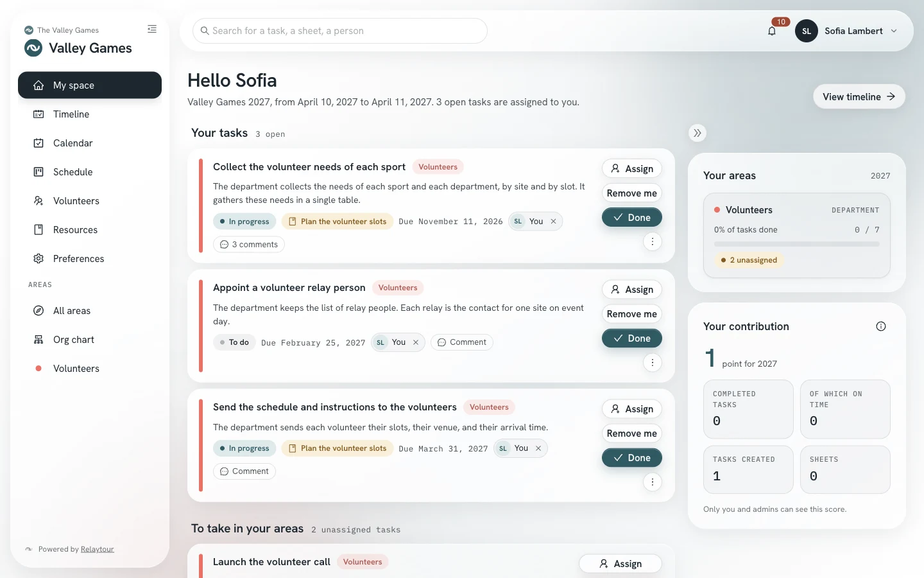
Task: Click the 2 unassigned badge
Action: 749,260
